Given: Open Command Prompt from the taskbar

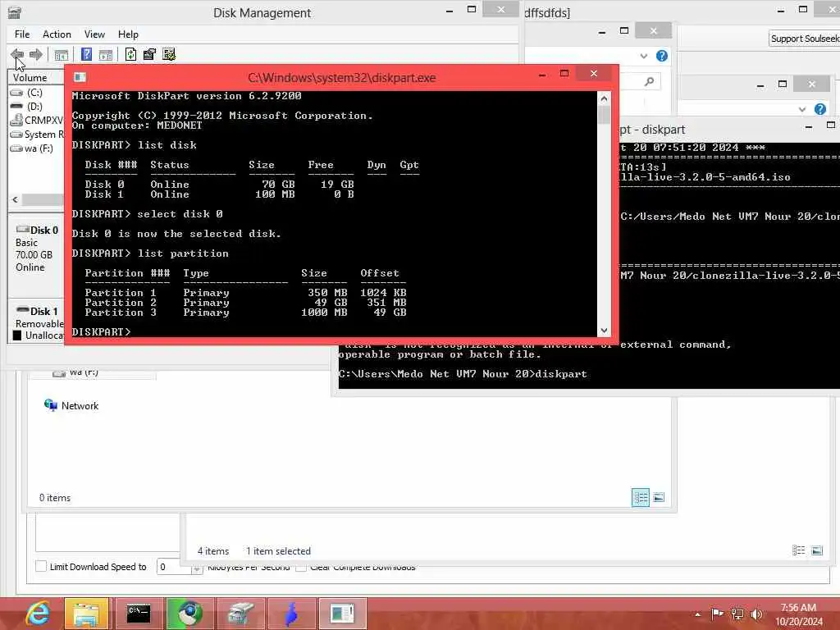Looking at the screenshot, I should pos(138,614).
